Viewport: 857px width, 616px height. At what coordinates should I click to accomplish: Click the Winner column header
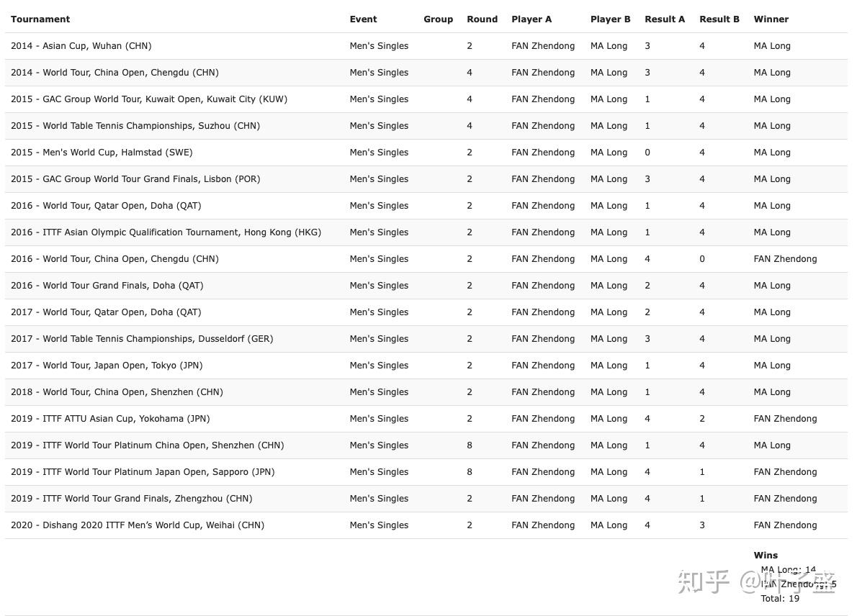[x=771, y=19]
